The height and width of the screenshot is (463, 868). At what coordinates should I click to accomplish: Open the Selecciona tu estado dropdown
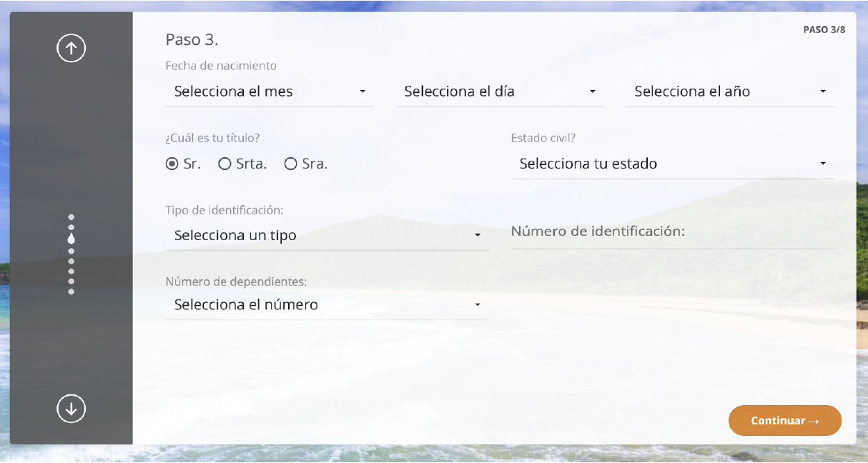(672, 164)
